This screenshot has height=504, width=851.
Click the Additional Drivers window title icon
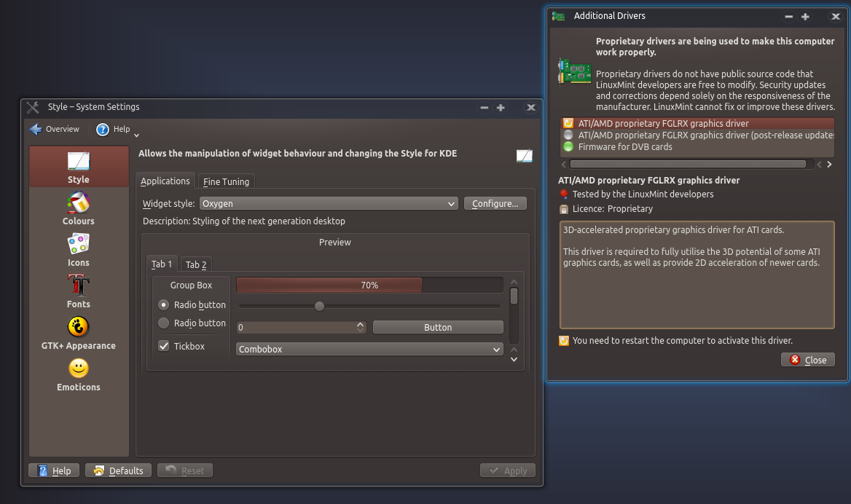tap(558, 16)
